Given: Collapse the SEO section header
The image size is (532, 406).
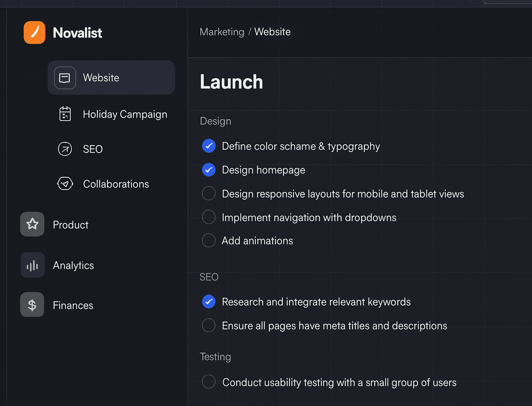Looking at the screenshot, I should (209, 277).
